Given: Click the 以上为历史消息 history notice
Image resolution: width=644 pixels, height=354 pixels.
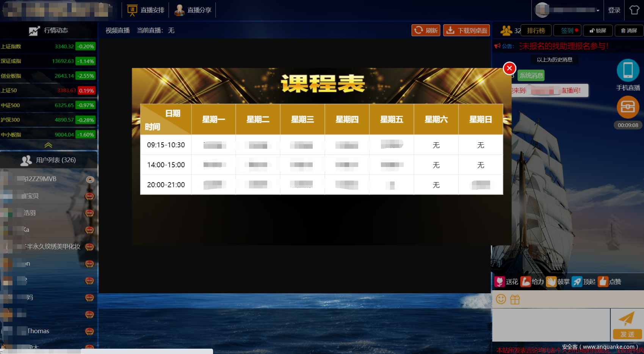Looking at the screenshot, I should [555, 60].
